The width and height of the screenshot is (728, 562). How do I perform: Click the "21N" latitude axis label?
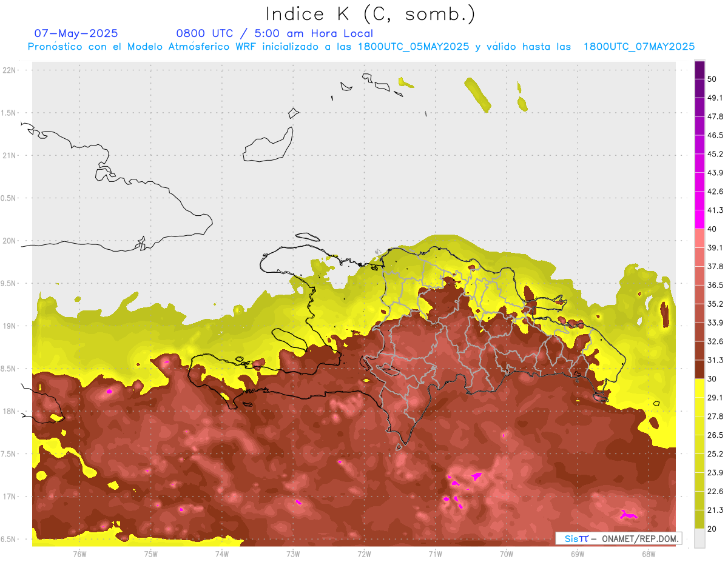click(x=9, y=156)
